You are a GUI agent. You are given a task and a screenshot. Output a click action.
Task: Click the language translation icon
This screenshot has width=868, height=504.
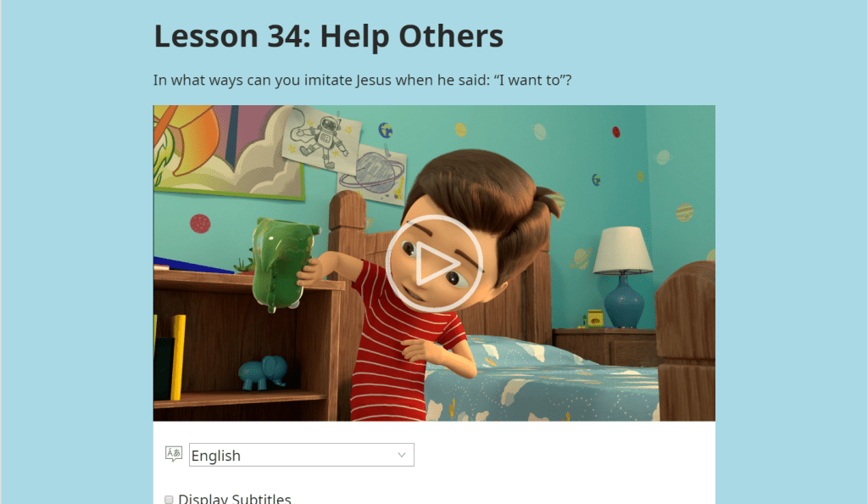174,454
